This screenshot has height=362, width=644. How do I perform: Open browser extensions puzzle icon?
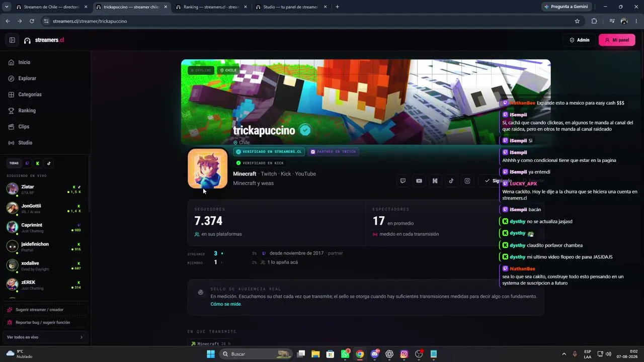tap(594, 21)
